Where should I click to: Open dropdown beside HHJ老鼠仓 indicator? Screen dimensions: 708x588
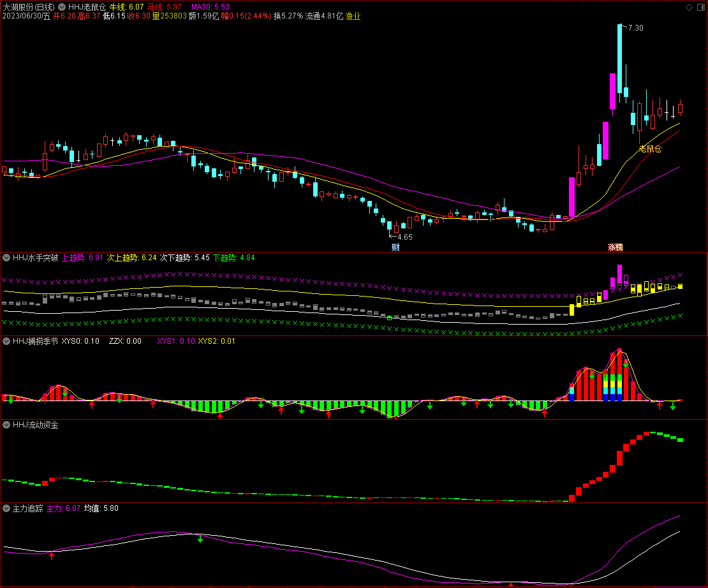[x=61, y=7]
